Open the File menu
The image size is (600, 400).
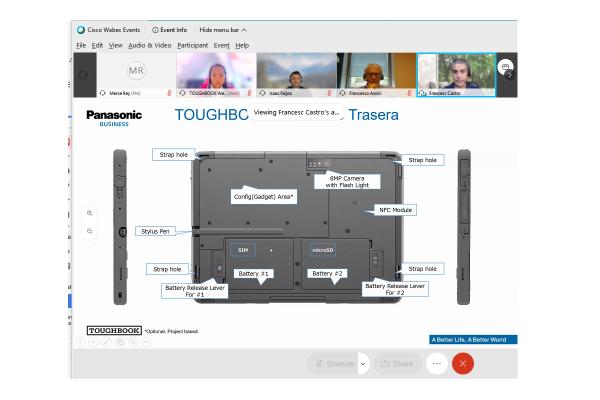[81, 46]
